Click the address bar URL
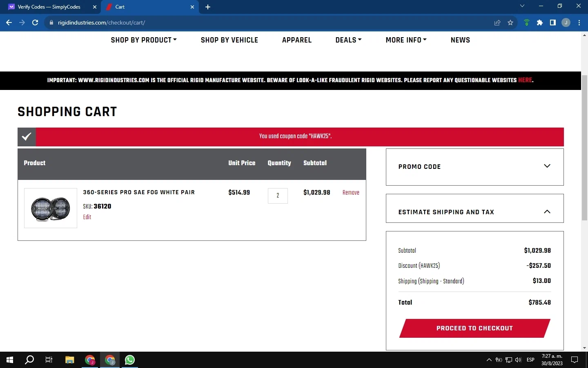The image size is (588, 368). click(101, 22)
